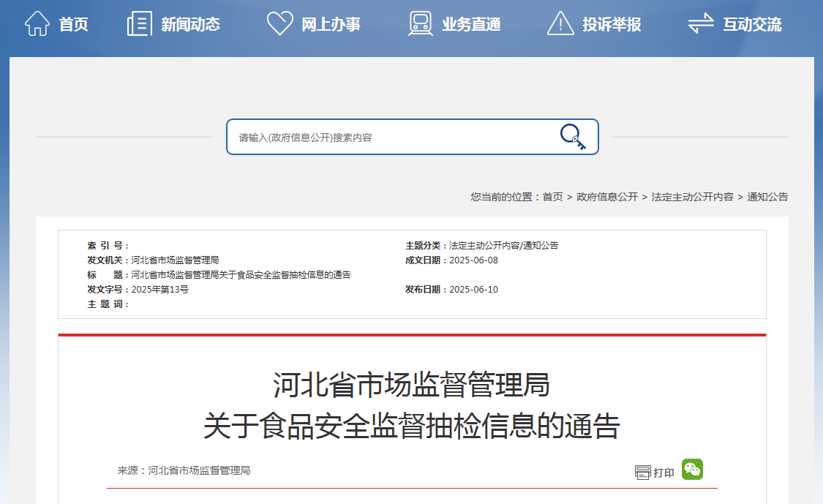Open the 首页 navigation menu item

click(73, 24)
